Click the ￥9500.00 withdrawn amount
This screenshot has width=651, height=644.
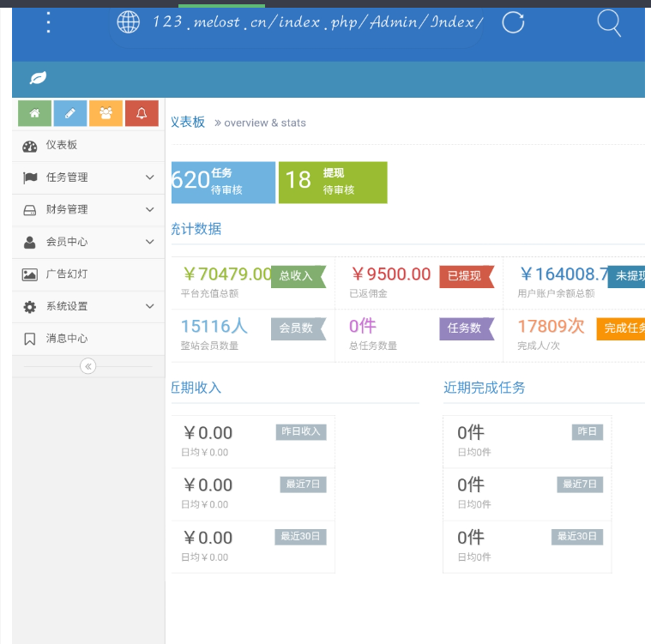tap(390, 274)
